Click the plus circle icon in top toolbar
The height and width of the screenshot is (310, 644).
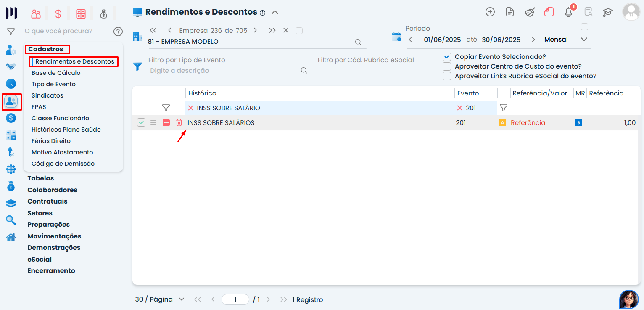(x=490, y=12)
